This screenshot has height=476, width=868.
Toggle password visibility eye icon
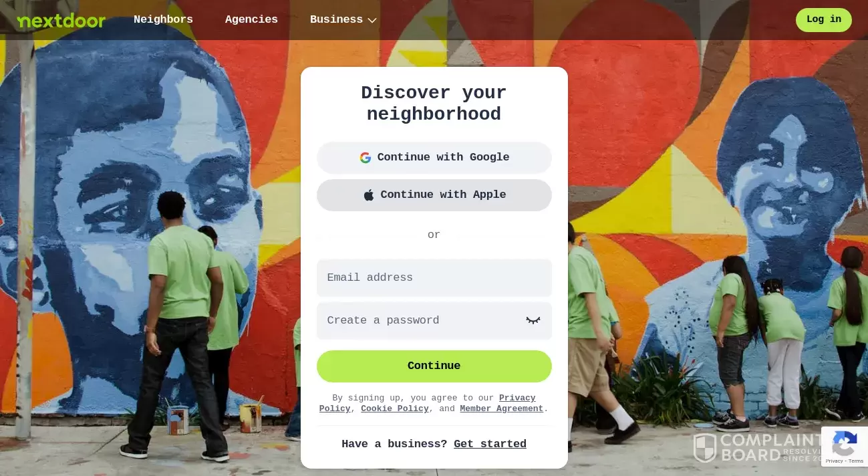point(533,320)
